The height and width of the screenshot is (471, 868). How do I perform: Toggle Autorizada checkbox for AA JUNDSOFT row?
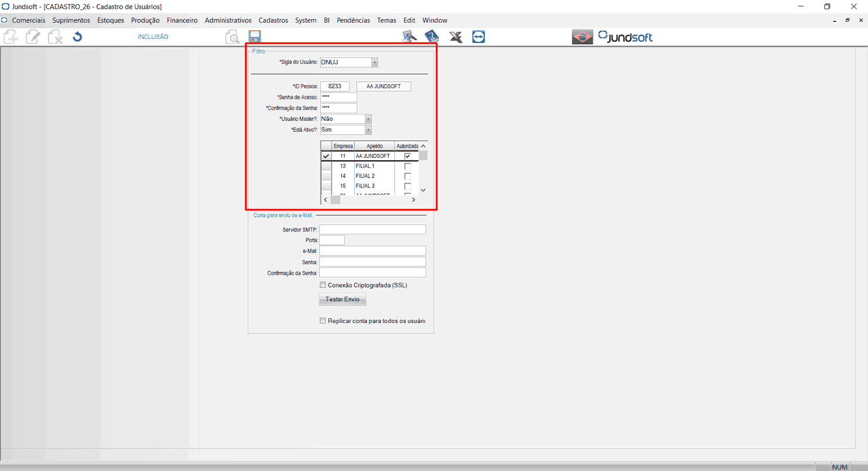[x=408, y=156]
